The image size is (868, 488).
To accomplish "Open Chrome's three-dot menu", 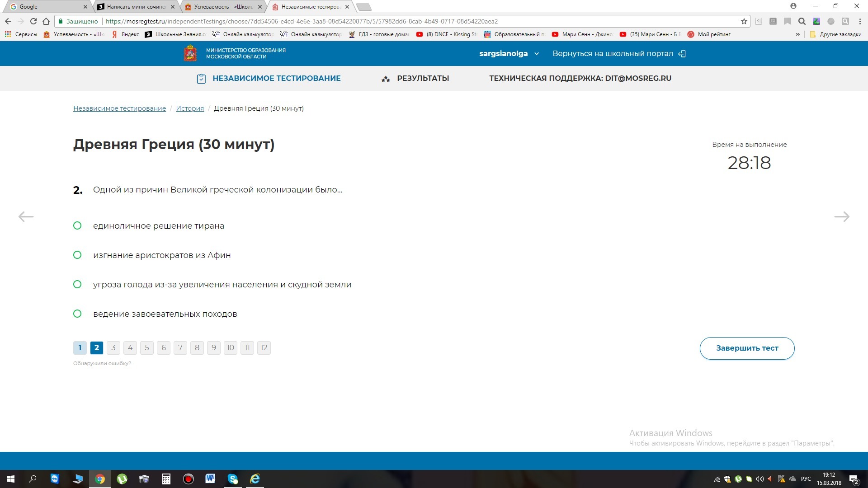I will (x=860, y=21).
